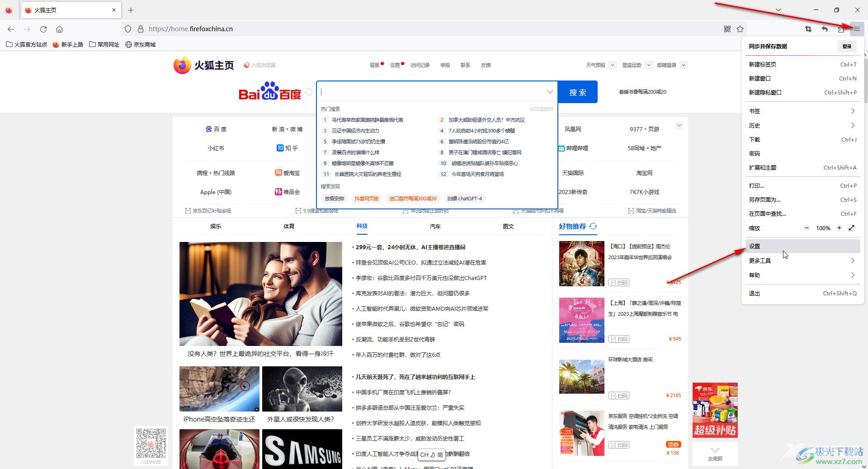Switch to the 娱乐 news tab
The width and height of the screenshot is (868, 469).
click(216, 226)
